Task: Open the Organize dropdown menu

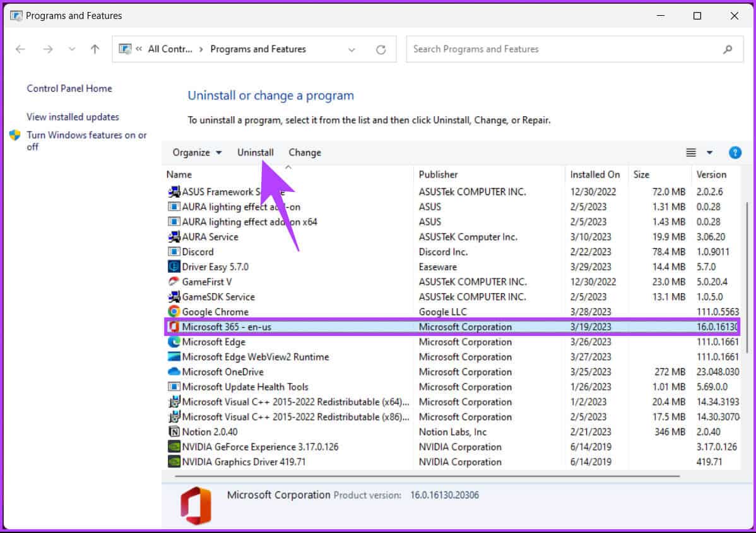Action: (197, 153)
